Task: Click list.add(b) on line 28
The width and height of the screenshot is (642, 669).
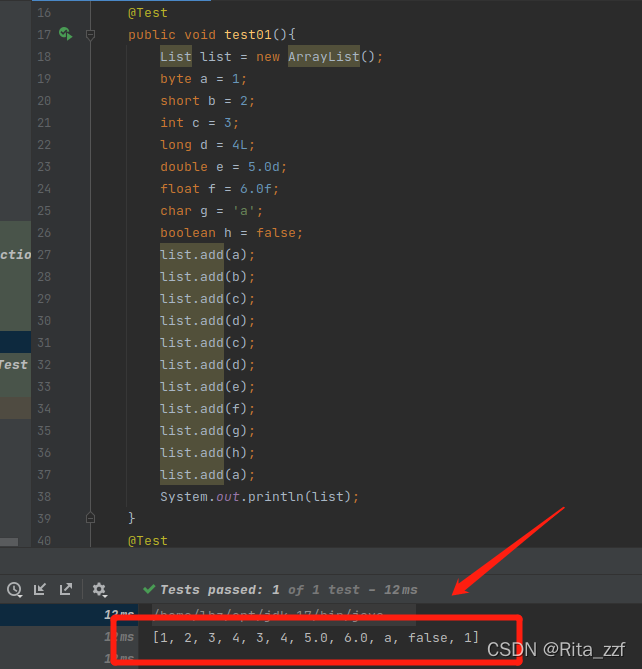Action: (x=207, y=277)
